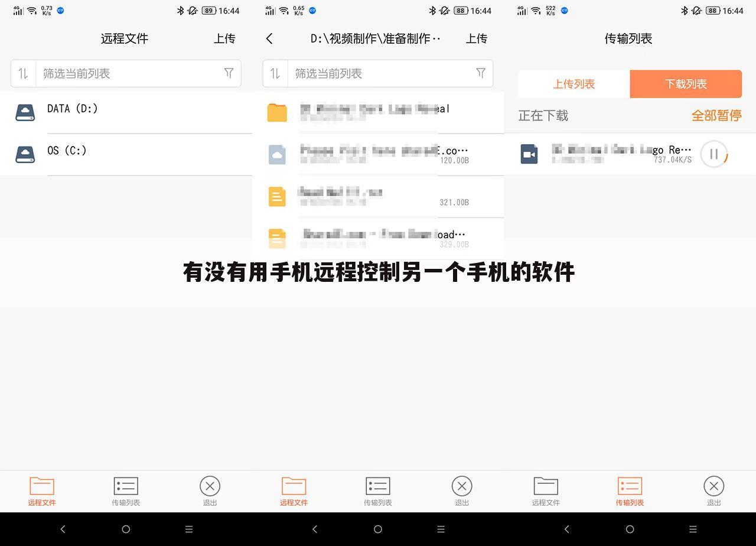Sort the list in the D:\视频制作 screen

click(x=275, y=73)
